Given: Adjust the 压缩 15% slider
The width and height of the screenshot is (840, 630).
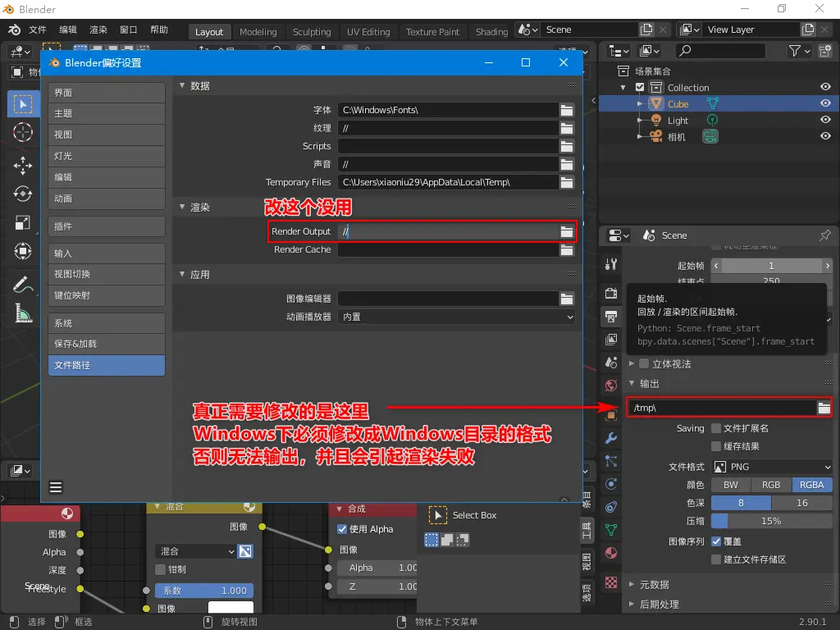Looking at the screenshot, I should (771, 521).
